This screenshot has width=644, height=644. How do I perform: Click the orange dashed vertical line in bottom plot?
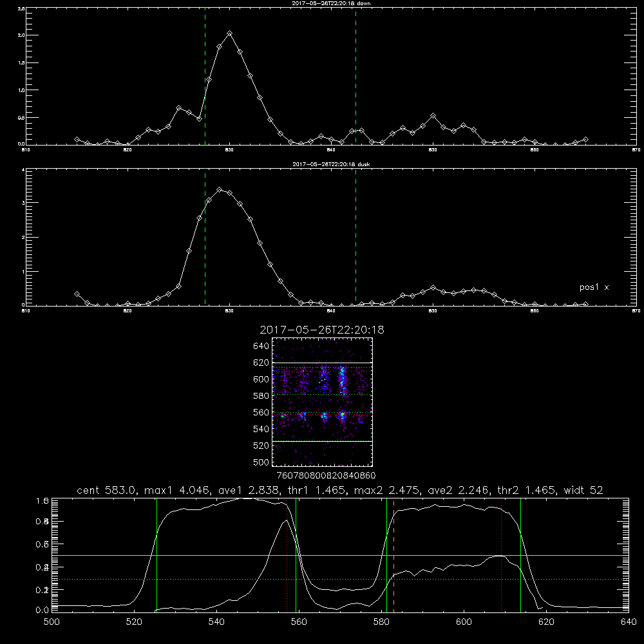point(393,554)
